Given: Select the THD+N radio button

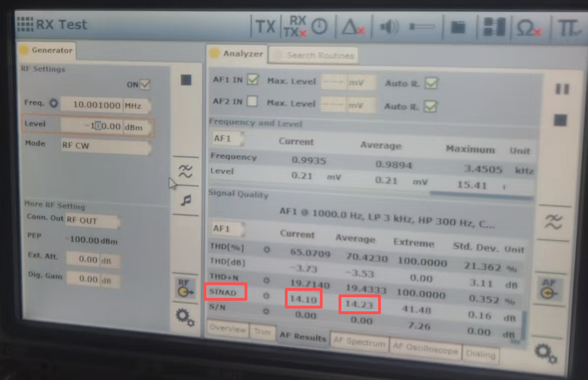Looking at the screenshot, I should coord(266,281).
